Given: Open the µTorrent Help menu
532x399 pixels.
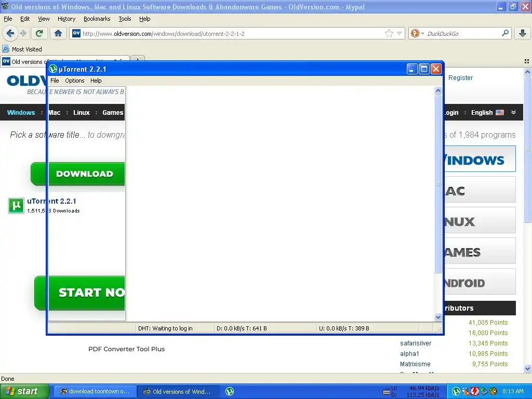Looking at the screenshot, I should 96,81.
